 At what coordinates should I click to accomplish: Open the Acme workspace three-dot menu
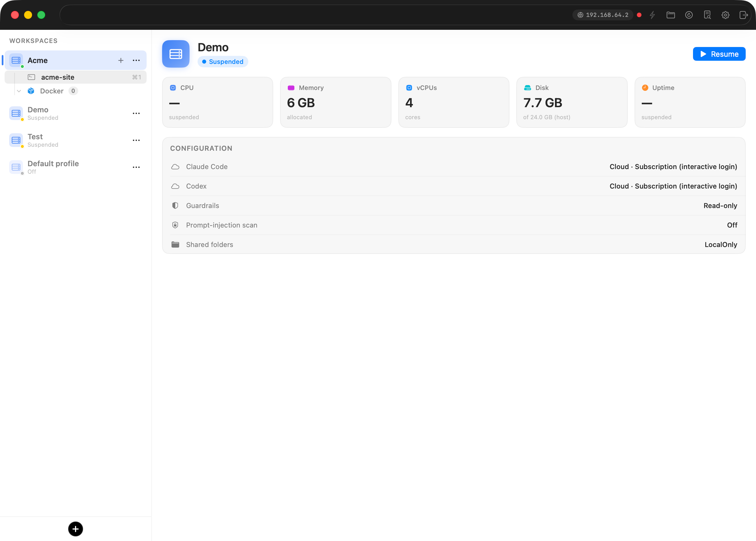136,60
